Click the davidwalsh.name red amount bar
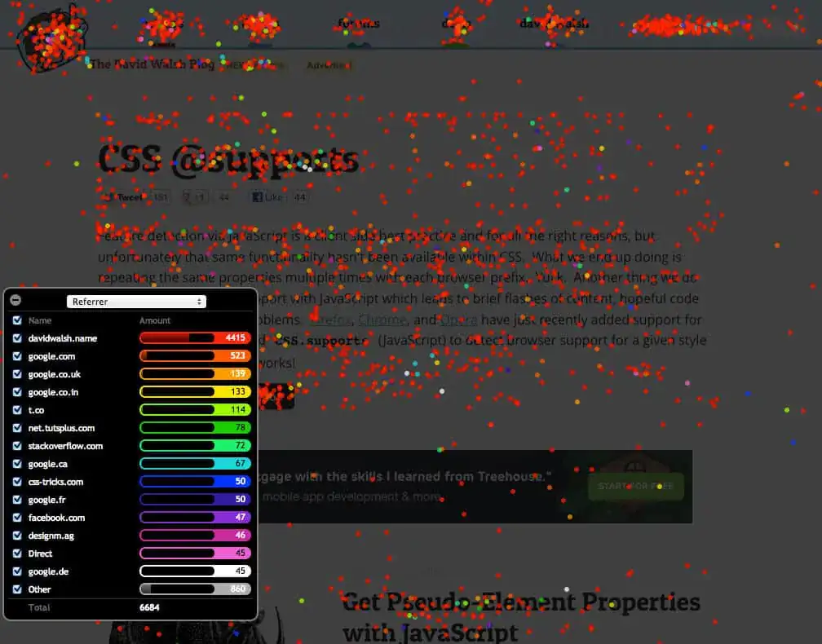This screenshot has width=822, height=644. tap(195, 337)
